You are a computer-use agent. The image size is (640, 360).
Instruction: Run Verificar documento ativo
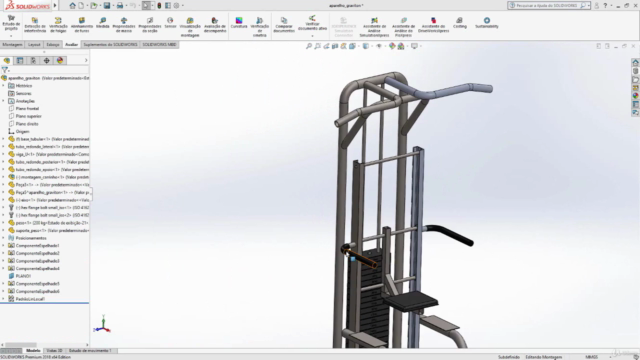pyautogui.click(x=312, y=23)
